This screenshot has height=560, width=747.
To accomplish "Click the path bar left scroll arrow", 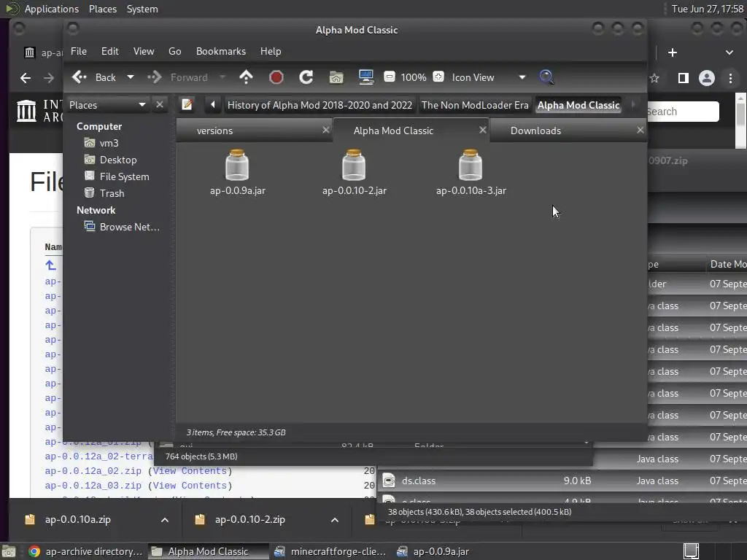I will (212, 104).
